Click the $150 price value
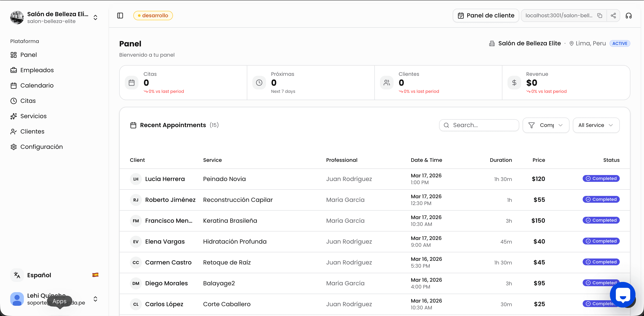 (x=538, y=221)
